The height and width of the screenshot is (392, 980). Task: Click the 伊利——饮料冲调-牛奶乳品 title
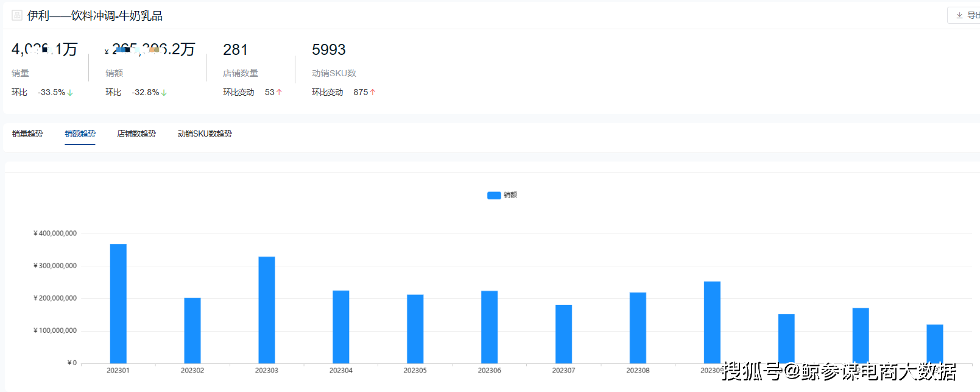[95, 16]
